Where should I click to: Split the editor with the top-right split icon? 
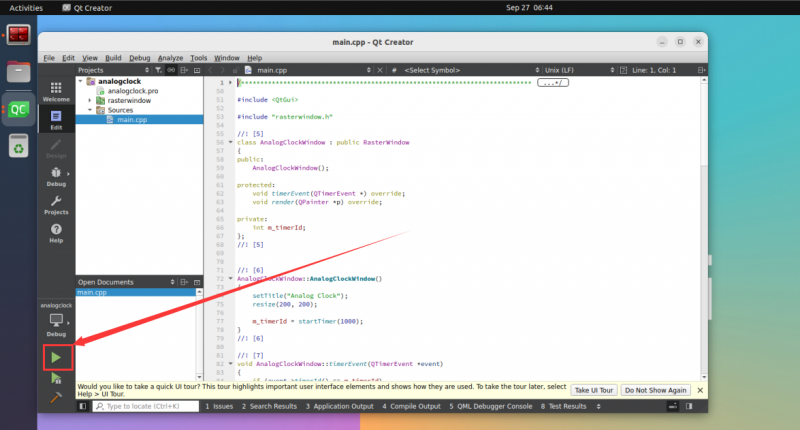[x=702, y=70]
